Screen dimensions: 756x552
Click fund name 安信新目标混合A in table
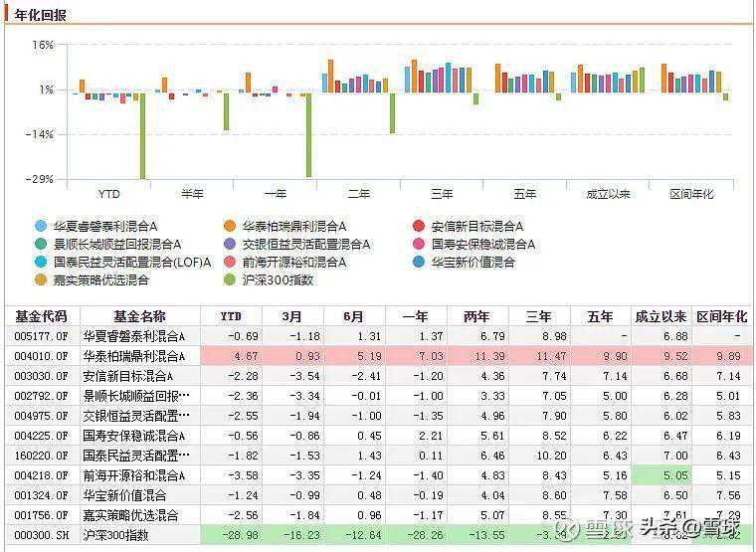click(x=128, y=376)
